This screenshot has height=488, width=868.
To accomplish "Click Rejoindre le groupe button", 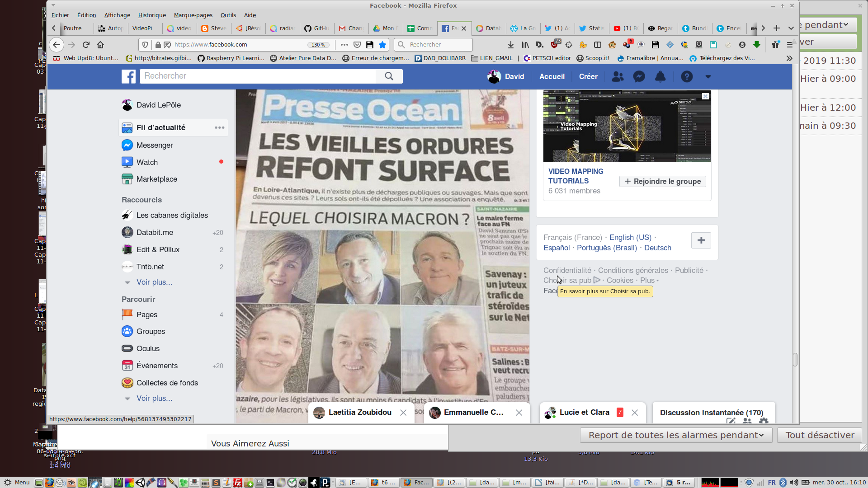I will click(x=662, y=182).
